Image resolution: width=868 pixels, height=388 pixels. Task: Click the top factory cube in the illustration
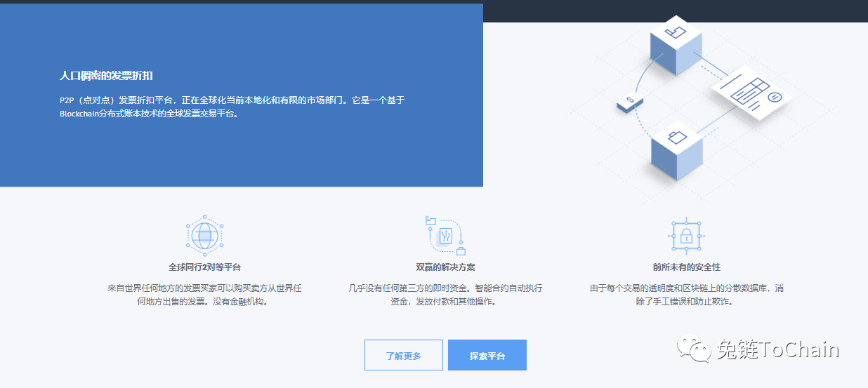click(676, 44)
